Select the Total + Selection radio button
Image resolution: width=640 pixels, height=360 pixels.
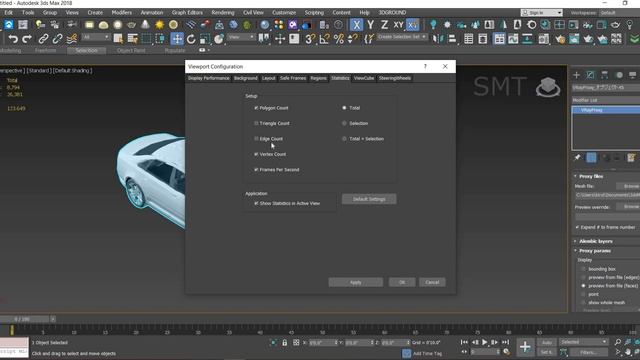(344, 139)
